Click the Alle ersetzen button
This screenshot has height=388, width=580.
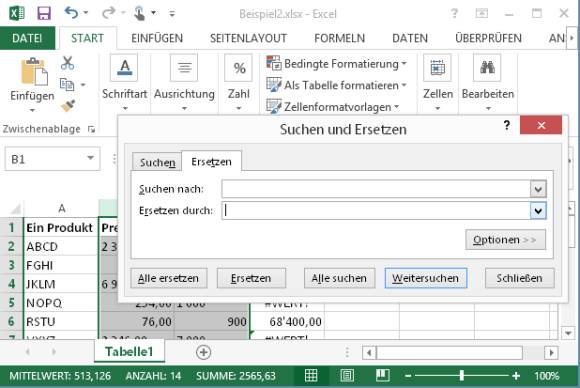[x=169, y=278]
